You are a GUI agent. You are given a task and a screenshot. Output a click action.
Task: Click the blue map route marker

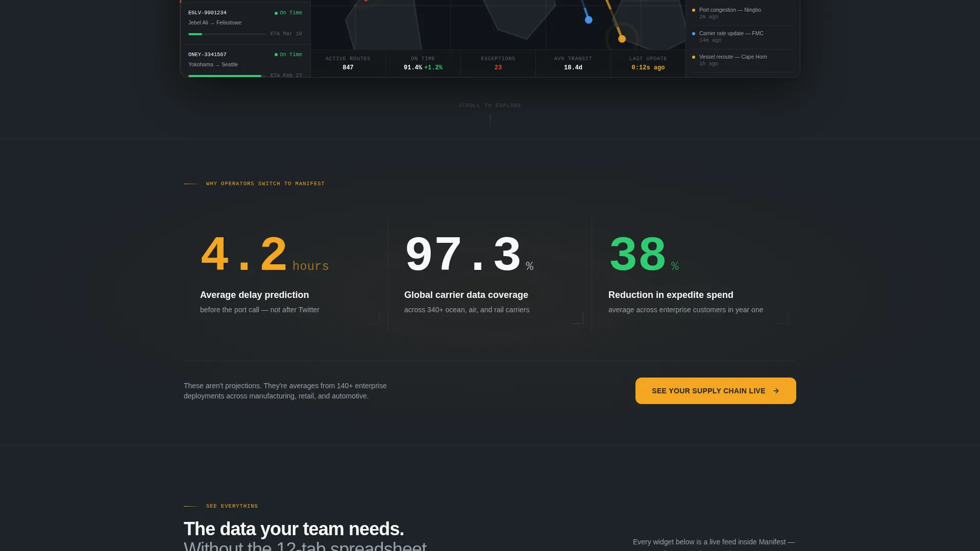click(589, 20)
